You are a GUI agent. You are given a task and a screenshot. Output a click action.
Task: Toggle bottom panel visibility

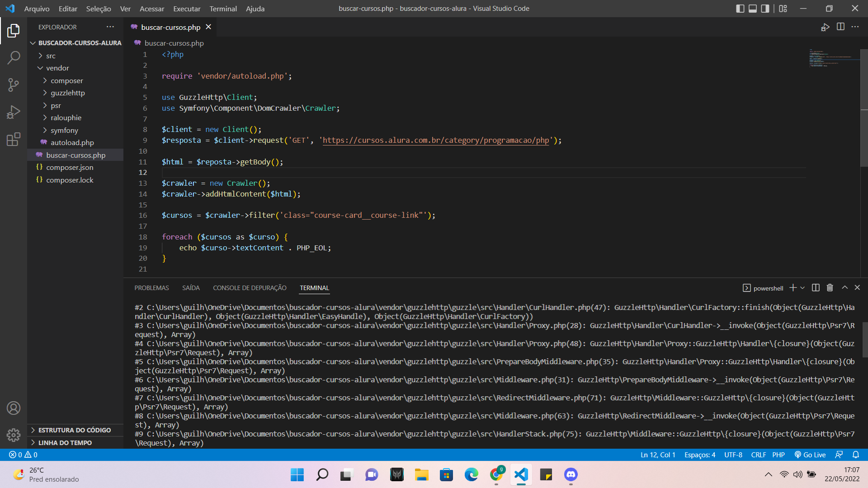tap(753, 9)
